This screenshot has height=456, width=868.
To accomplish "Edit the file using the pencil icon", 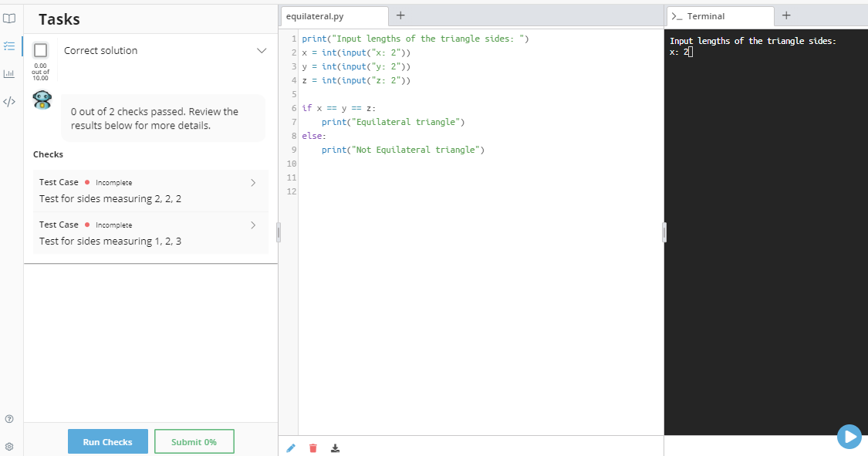I will click(291, 448).
